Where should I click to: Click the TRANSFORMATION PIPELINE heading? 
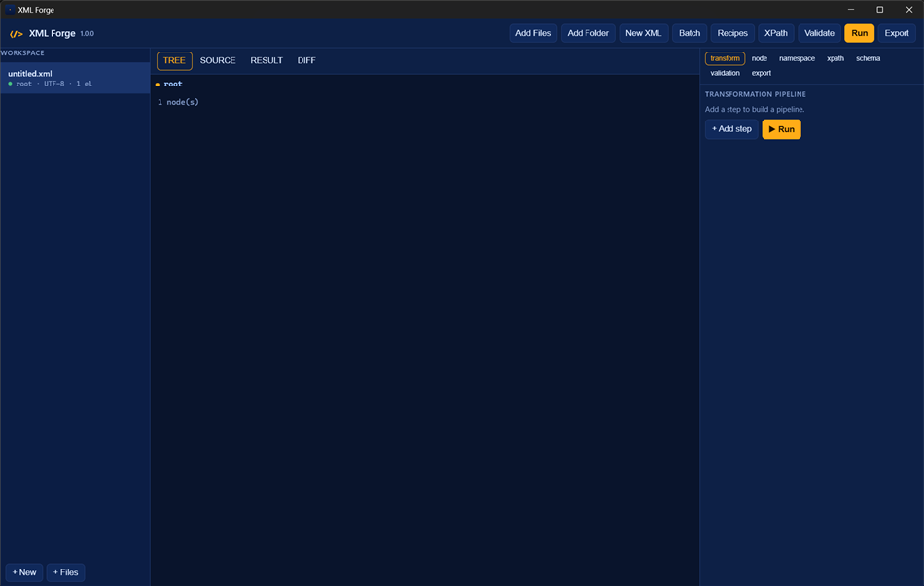point(756,94)
